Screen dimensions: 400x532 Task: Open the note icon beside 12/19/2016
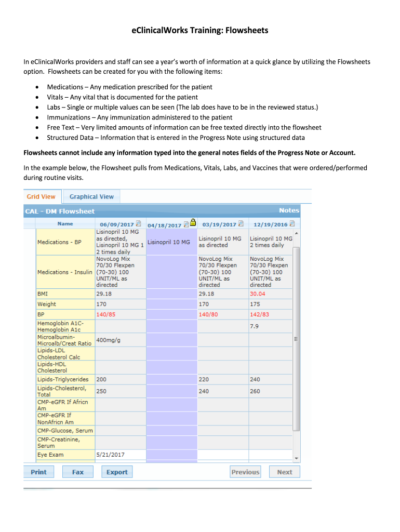292,224
